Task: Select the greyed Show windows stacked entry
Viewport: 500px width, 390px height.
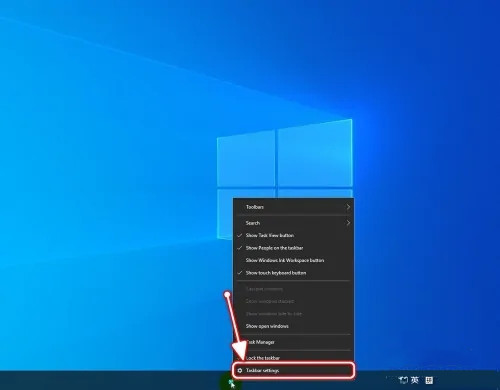Action: click(293, 301)
